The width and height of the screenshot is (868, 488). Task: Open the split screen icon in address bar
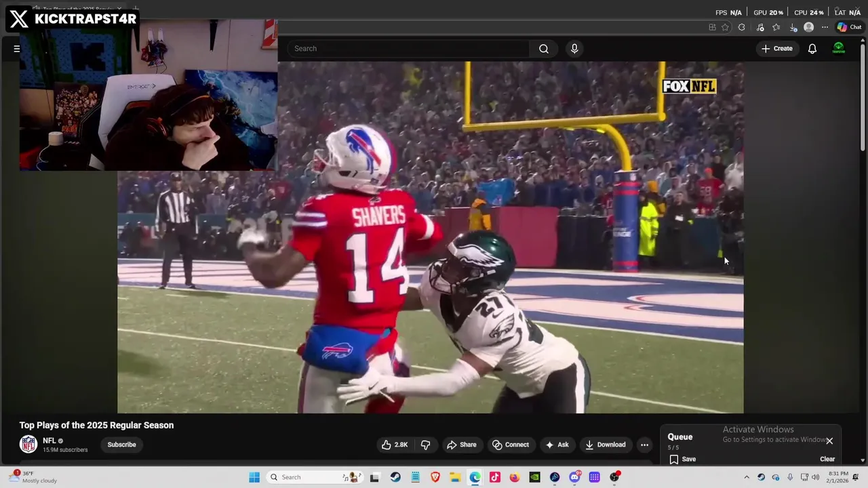[712, 27]
